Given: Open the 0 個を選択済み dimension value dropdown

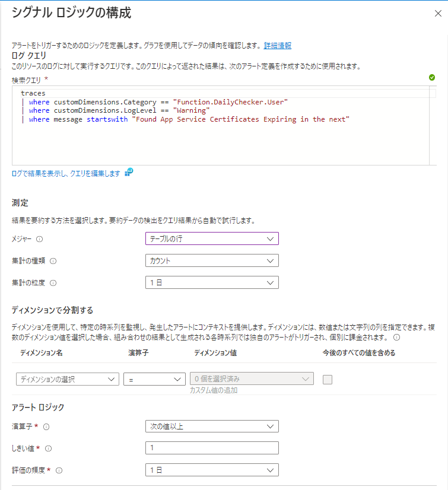Looking at the screenshot, I should coord(252,378).
